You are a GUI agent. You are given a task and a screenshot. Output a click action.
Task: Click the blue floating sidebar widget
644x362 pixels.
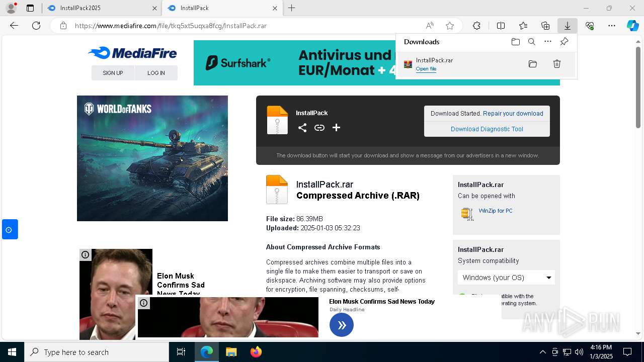[x=10, y=229]
